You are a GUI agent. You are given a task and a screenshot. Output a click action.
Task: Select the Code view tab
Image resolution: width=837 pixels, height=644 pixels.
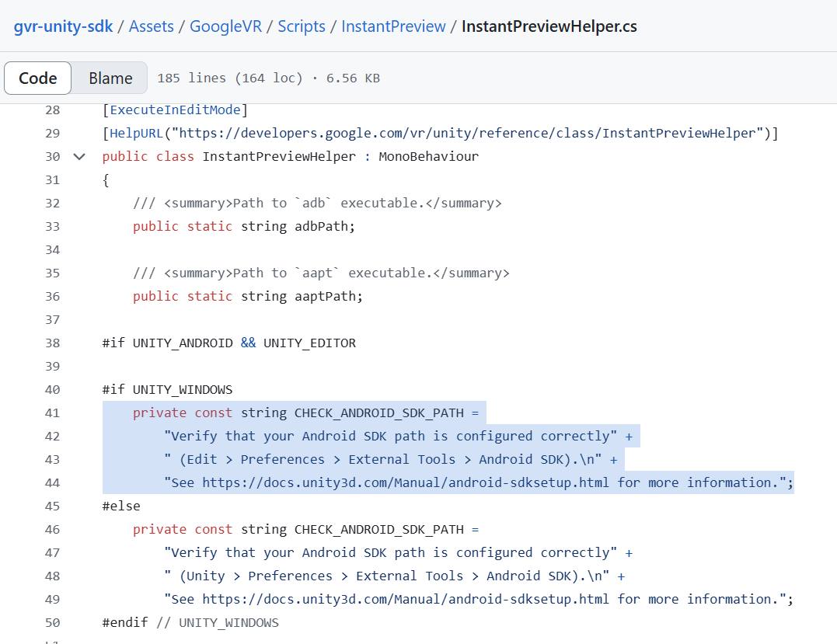(x=38, y=78)
